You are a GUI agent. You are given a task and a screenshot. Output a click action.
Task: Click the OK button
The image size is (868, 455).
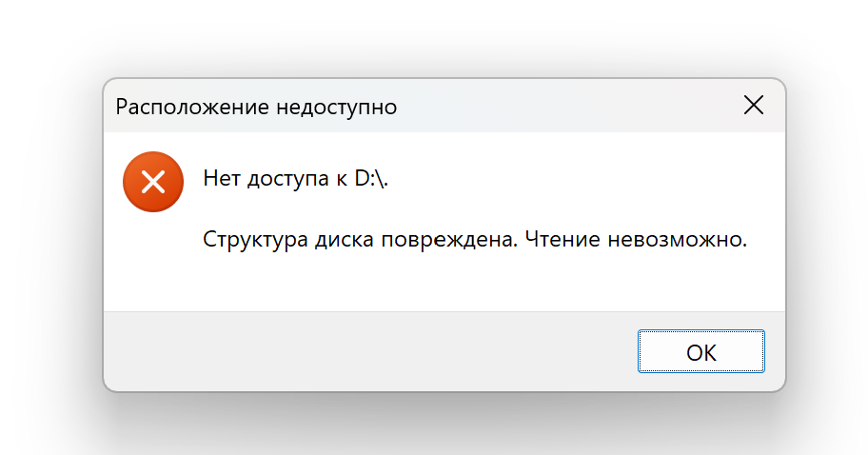pyautogui.click(x=700, y=351)
